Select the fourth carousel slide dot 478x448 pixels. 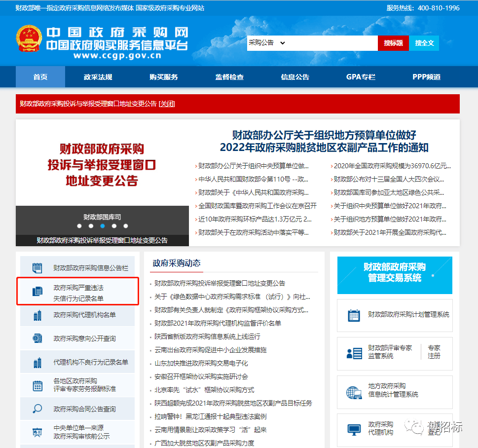pos(114,226)
